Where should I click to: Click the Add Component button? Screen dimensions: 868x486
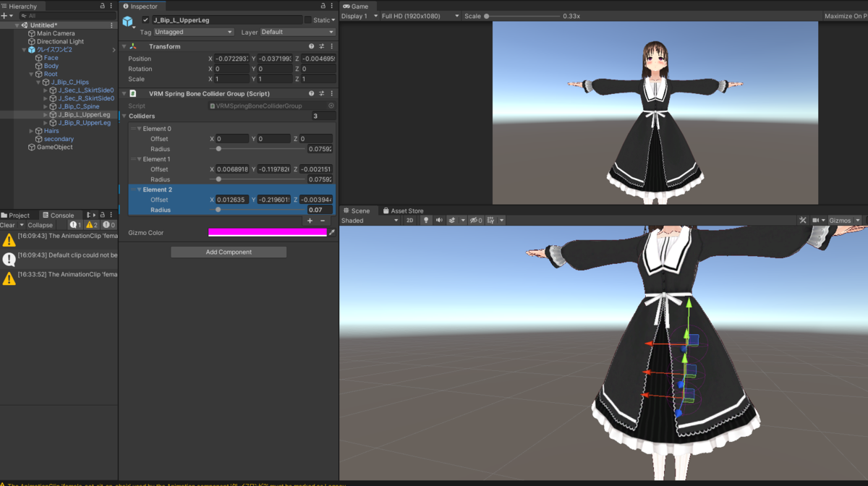pyautogui.click(x=228, y=252)
